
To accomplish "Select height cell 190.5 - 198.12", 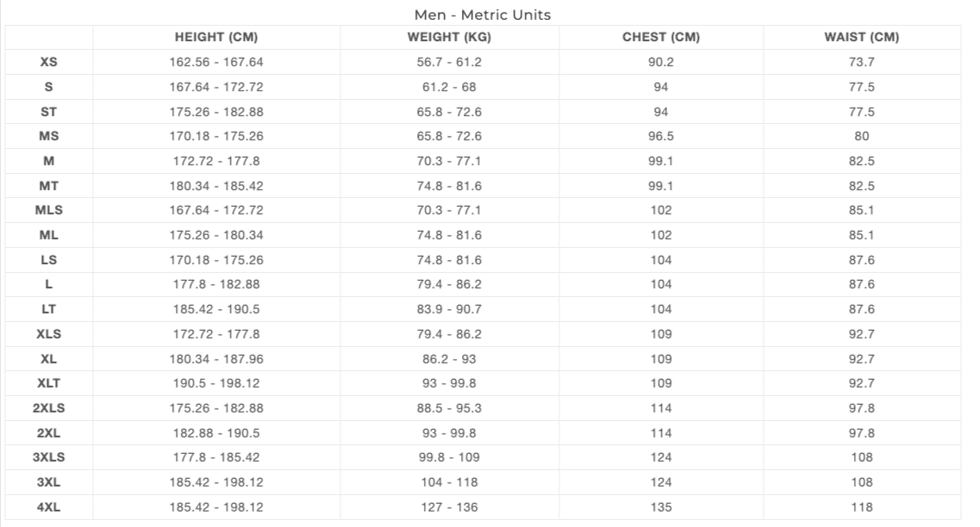I will pyautogui.click(x=216, y=382).
